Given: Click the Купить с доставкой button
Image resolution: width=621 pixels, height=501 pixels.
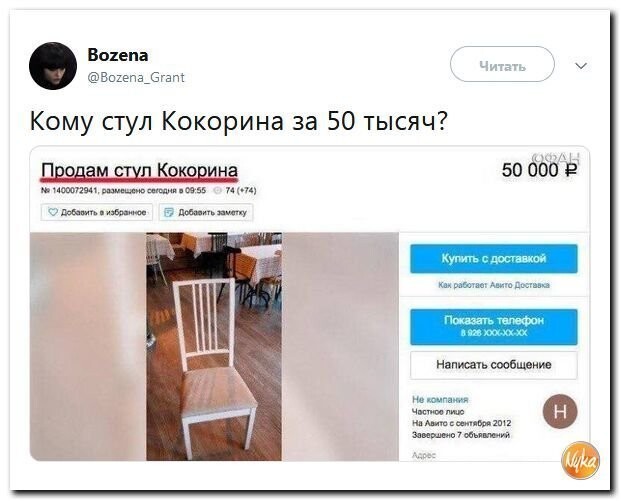Looking at the screenshot, I should click(x=494, y=259).
